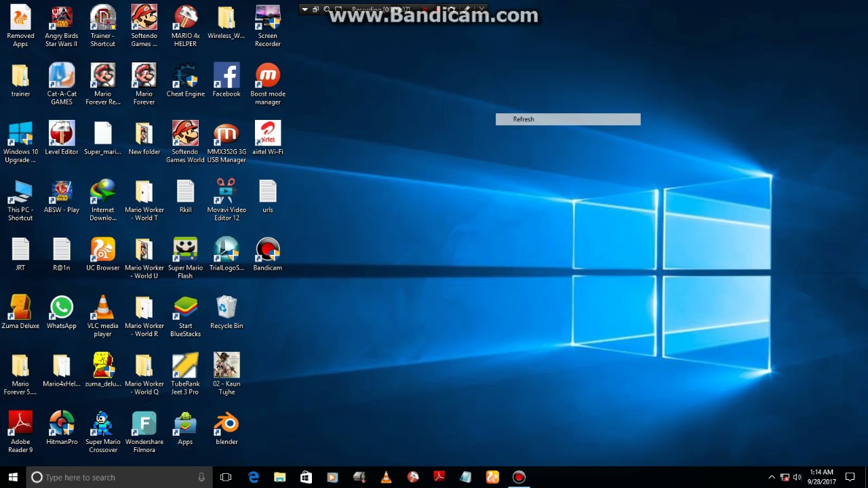Screen dimensions: 868x488
Task: Select the trainer folder icon
Action: pyautogui.click(x=20, y=81)
